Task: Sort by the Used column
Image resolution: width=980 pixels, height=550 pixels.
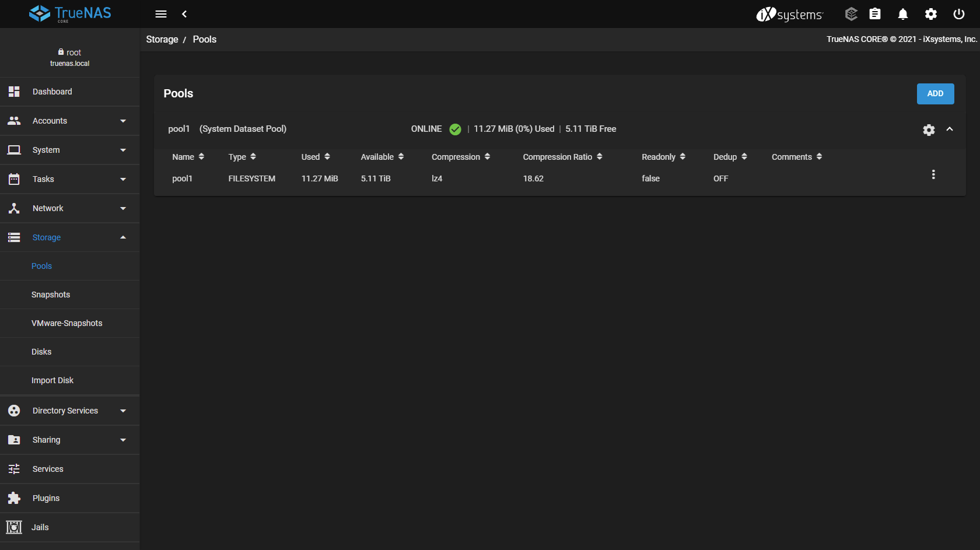Action: [x=316, y=157]
